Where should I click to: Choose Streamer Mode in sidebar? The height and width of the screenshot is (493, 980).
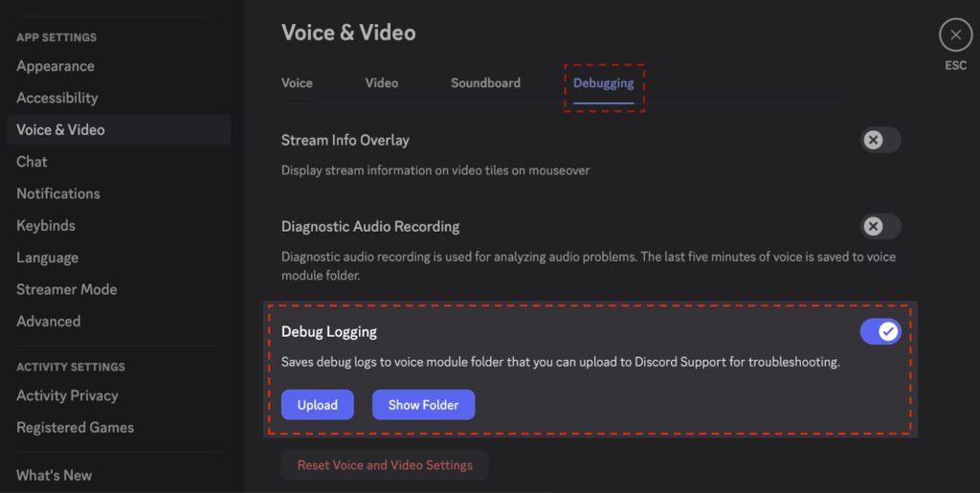tap(67, 289)
